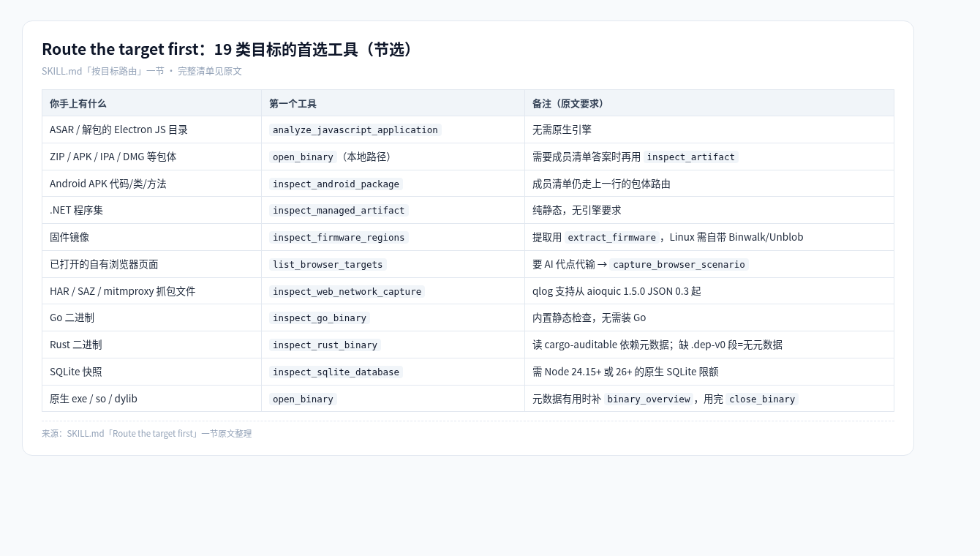Click the capture_browser_scenario code label

679,265
